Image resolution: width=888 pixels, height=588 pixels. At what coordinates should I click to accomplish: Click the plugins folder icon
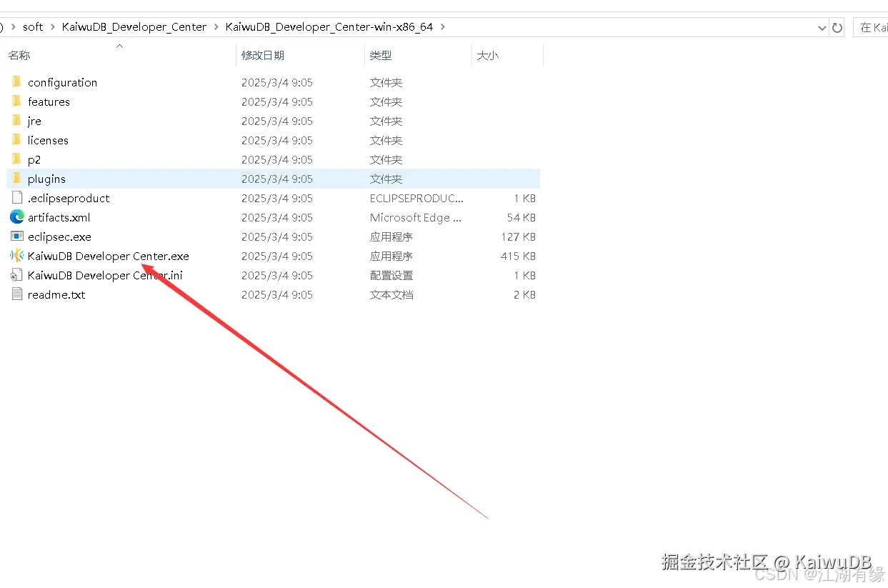[x=17, y=179]
